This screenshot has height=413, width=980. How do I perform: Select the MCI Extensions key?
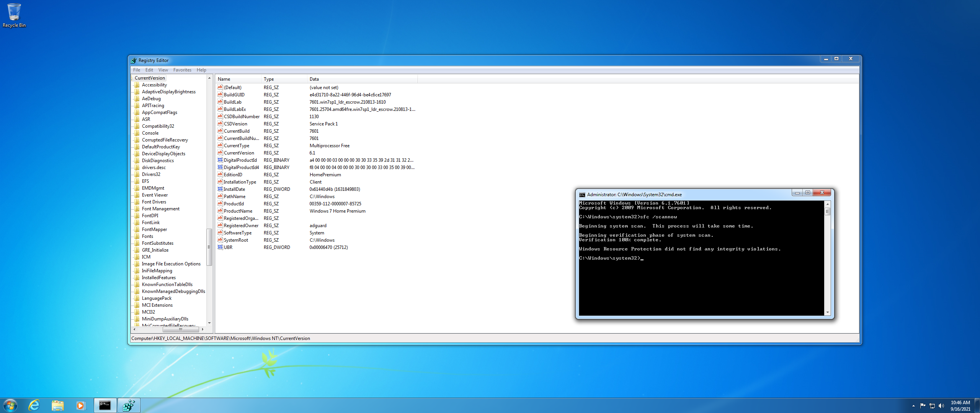[157, 305]
